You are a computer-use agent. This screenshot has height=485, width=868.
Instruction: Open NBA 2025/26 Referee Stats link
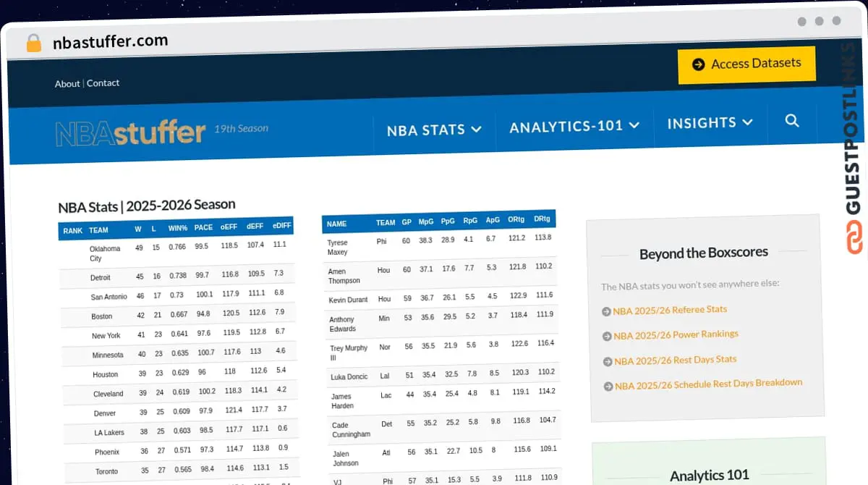[x=670, y=310]
